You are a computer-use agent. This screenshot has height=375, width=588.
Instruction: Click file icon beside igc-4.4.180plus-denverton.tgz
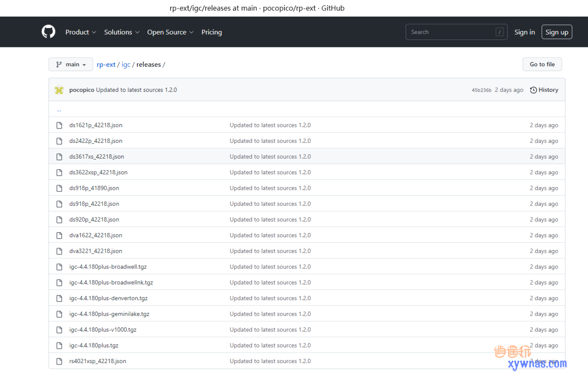coord(59,298)
